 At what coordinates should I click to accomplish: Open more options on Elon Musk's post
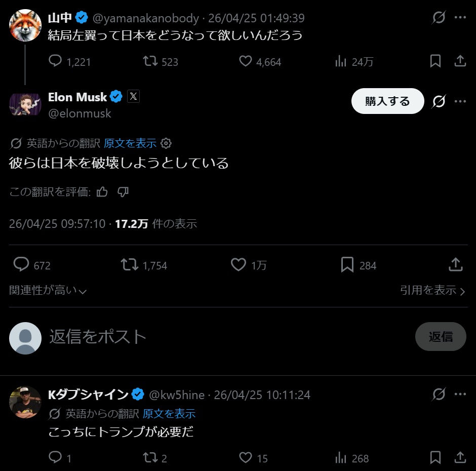tap(460, 101)
